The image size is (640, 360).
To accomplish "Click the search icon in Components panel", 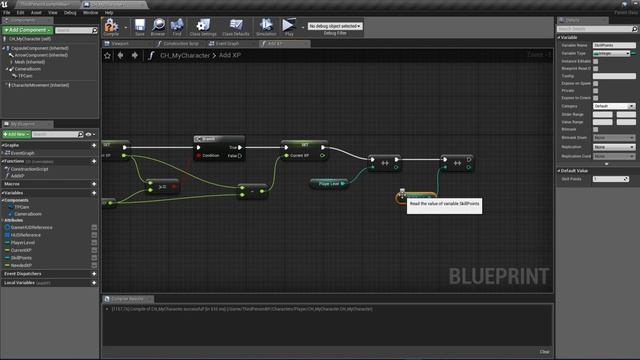I will pos(95,30).
